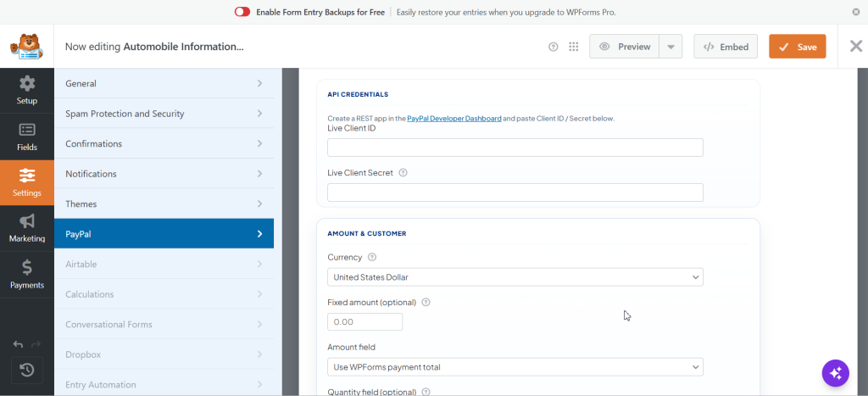Expand the Themes section
Viewport: 868px width, 396px height.
[x=164, y=204]
